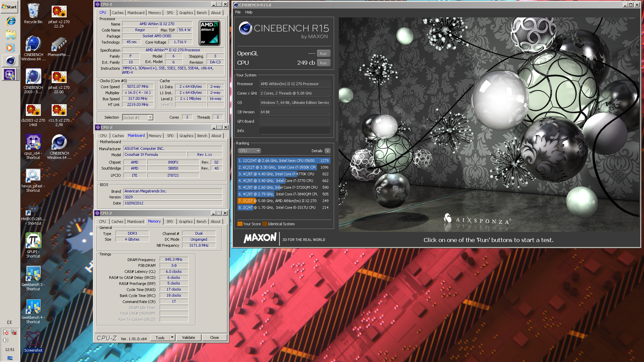Open the CPU ranking type dropdown
644x362 pixels.
tap(249, 151)
